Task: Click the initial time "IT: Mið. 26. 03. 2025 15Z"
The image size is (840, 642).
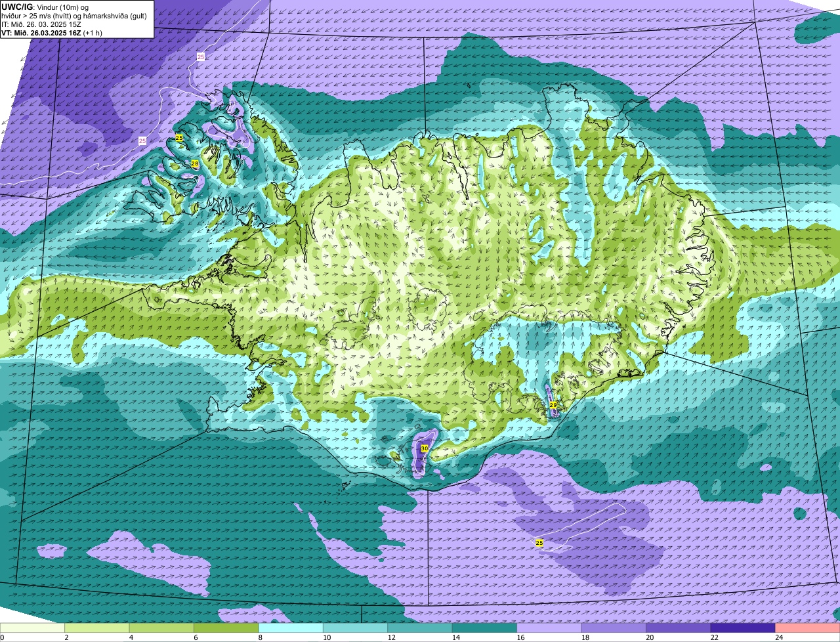Action: tap(41, 24)
